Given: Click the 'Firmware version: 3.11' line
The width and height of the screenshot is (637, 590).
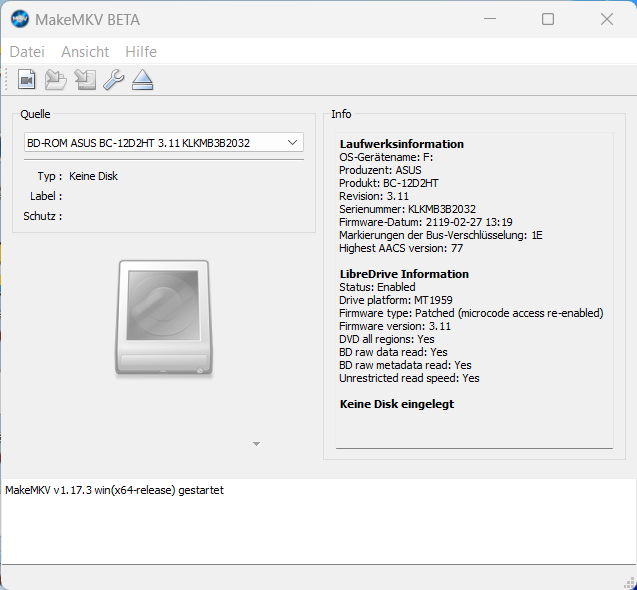Looking at the screenshot, I should pos(395,326).
